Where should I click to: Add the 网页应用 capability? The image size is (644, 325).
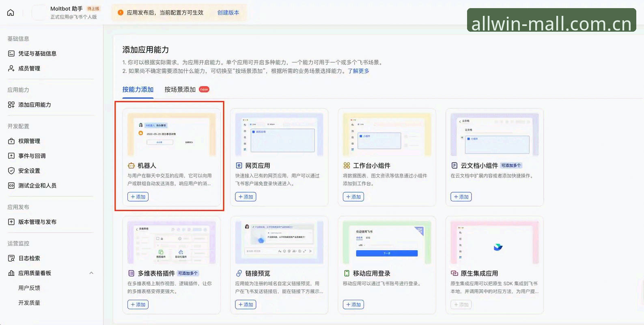pyautogui.click(x=246, y=197)
